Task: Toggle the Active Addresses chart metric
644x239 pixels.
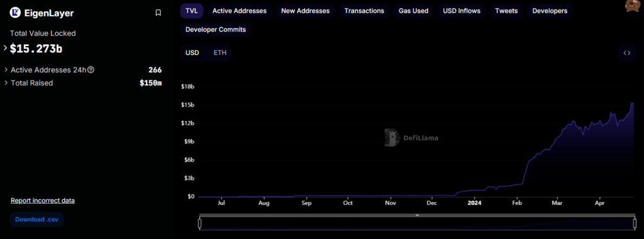Action: click(240, 11)
